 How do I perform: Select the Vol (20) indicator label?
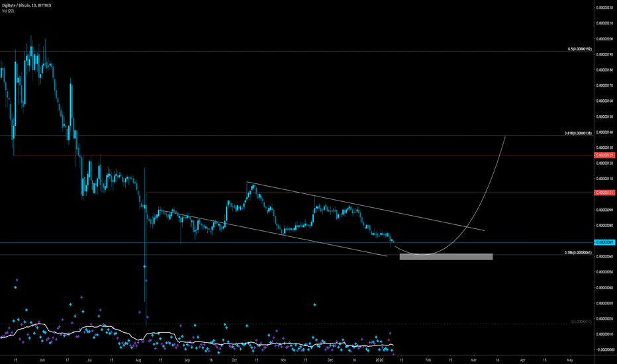point(8,11)
